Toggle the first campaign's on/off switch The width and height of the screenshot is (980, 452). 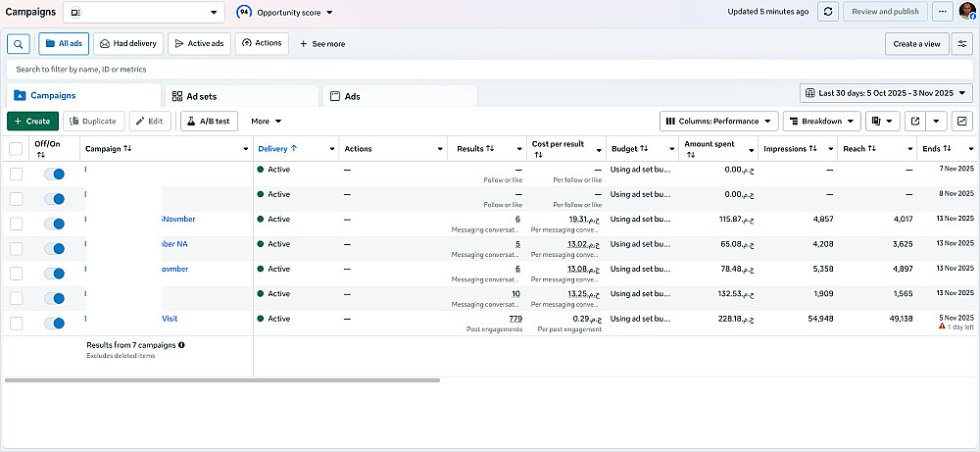click(x=54, y=174)
